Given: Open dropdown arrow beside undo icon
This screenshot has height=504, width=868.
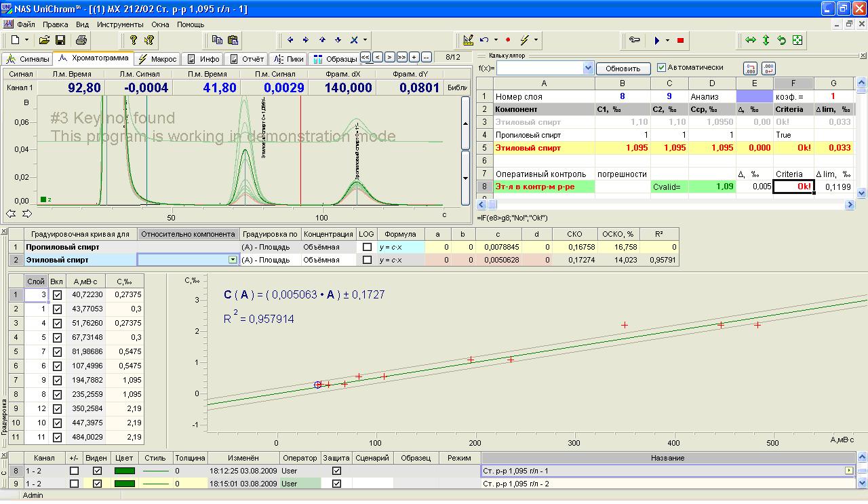Looking at the screenshot, I should (x=496, y=40).
